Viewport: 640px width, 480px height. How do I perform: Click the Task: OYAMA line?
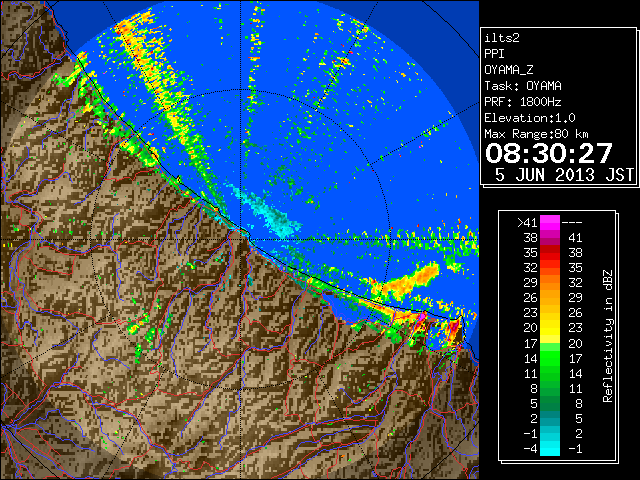[523, 86]
